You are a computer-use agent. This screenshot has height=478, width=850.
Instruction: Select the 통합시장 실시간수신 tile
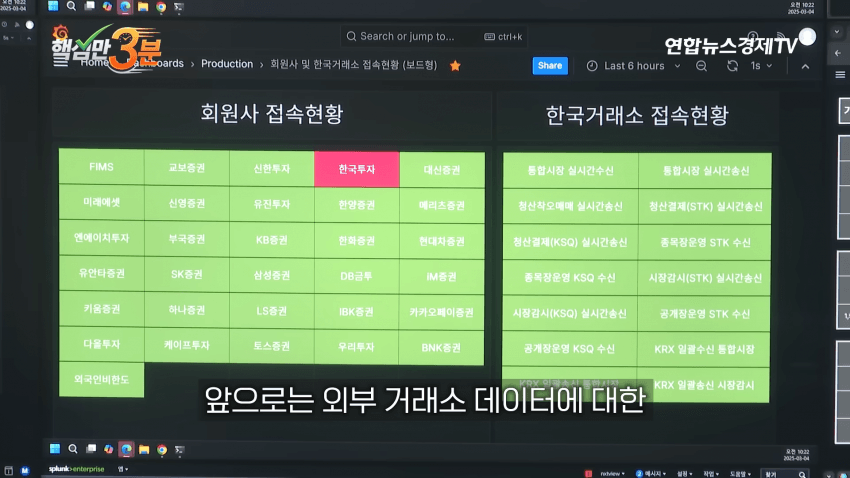click(x=570, y=170)
